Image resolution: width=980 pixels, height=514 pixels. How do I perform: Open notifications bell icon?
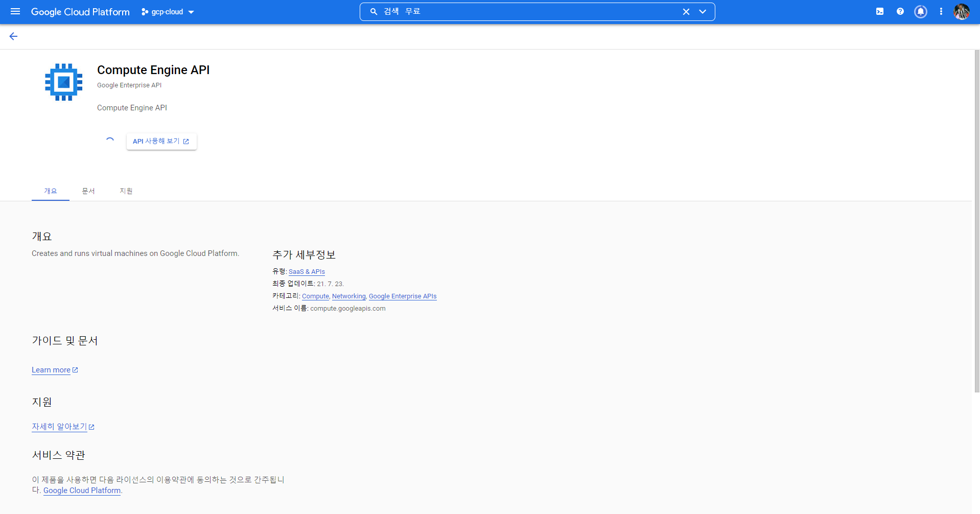[921, 11]
